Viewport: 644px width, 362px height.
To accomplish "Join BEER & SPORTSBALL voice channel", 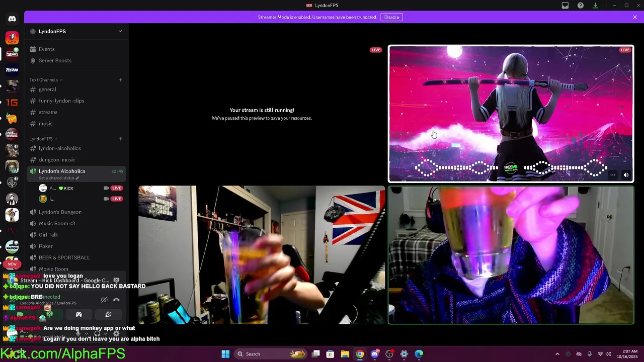I will pos(76,258).
